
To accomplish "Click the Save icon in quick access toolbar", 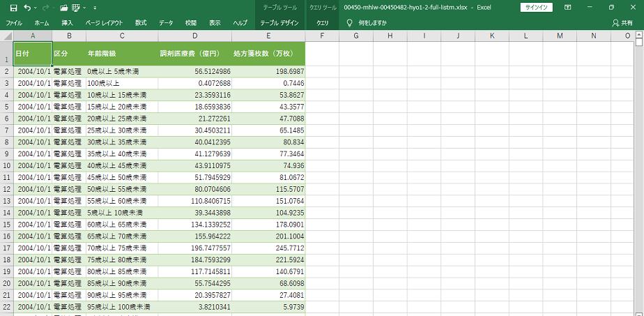I will (13, 8).
